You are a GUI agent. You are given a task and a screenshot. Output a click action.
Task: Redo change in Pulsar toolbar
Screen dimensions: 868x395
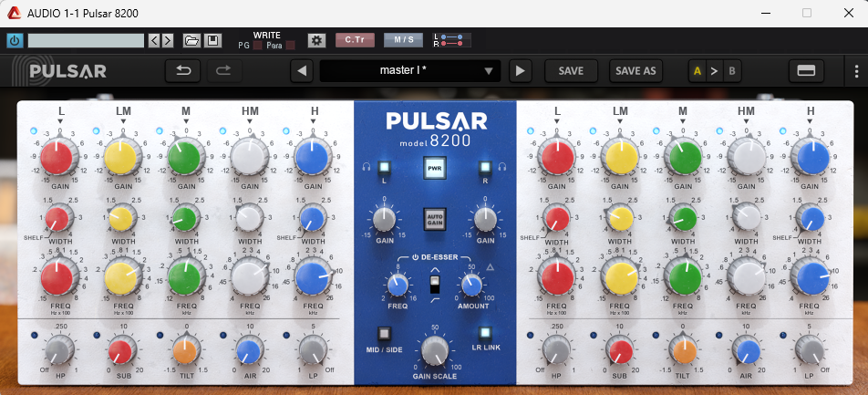click(x=224, y=71)
